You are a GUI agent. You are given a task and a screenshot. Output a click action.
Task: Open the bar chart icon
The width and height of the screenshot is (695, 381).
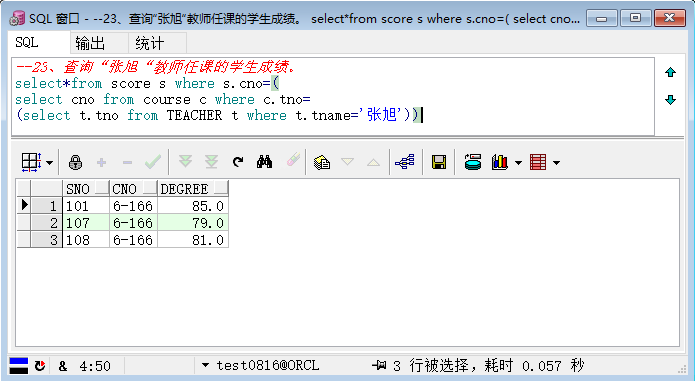coord(500,162)
